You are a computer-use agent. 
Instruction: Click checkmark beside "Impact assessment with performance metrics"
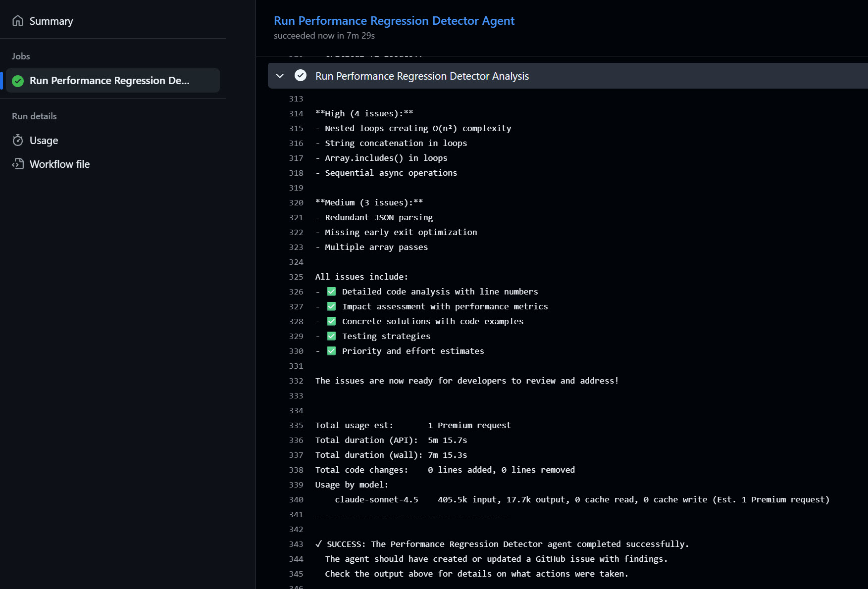tap(331, 306)
